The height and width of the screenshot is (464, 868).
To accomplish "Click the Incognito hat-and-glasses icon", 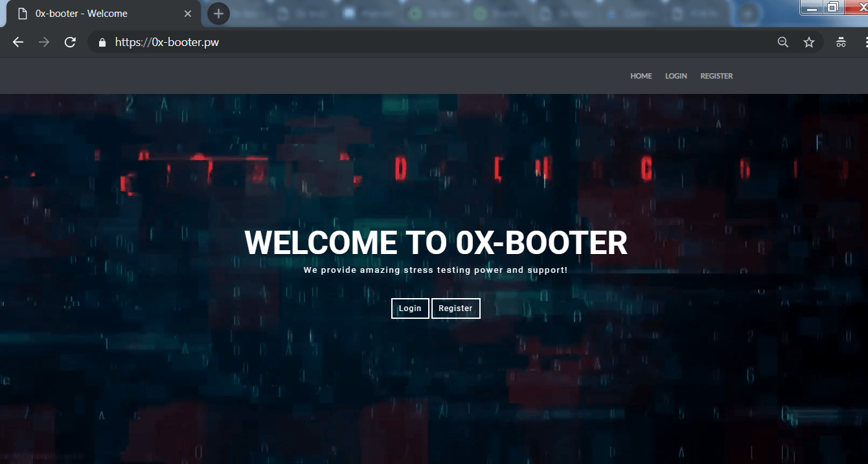I will (x=841, y=43).
